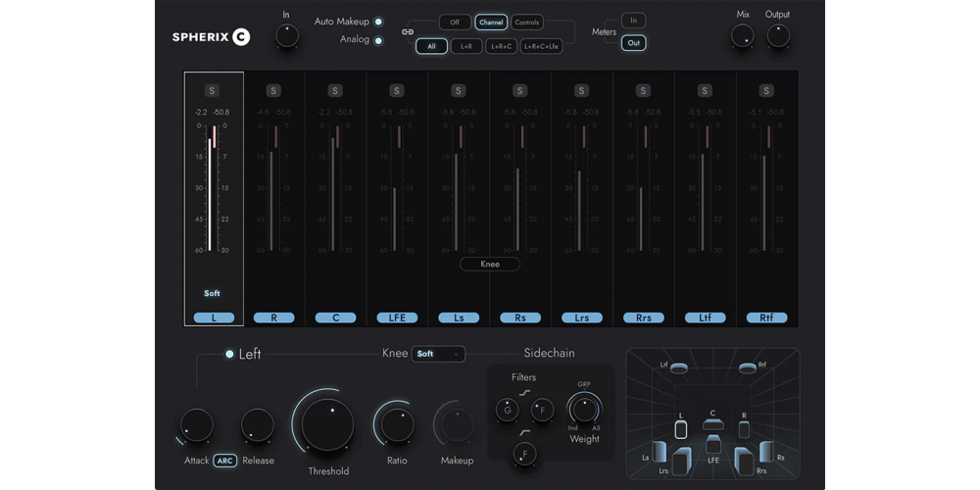Select the L channel label button
Image resolution: width=980 pixels, height=490 pixels.
[214, 318]
